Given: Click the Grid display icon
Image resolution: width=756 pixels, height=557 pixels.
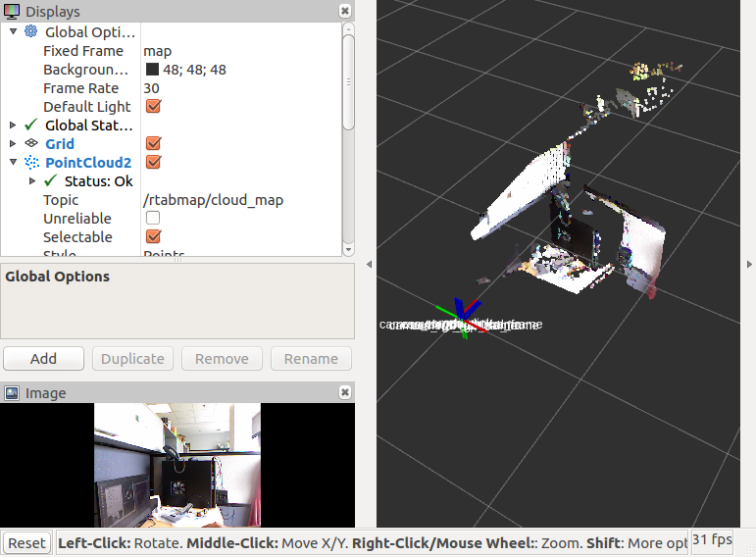Looking at the screenshot, I should 31,144.
